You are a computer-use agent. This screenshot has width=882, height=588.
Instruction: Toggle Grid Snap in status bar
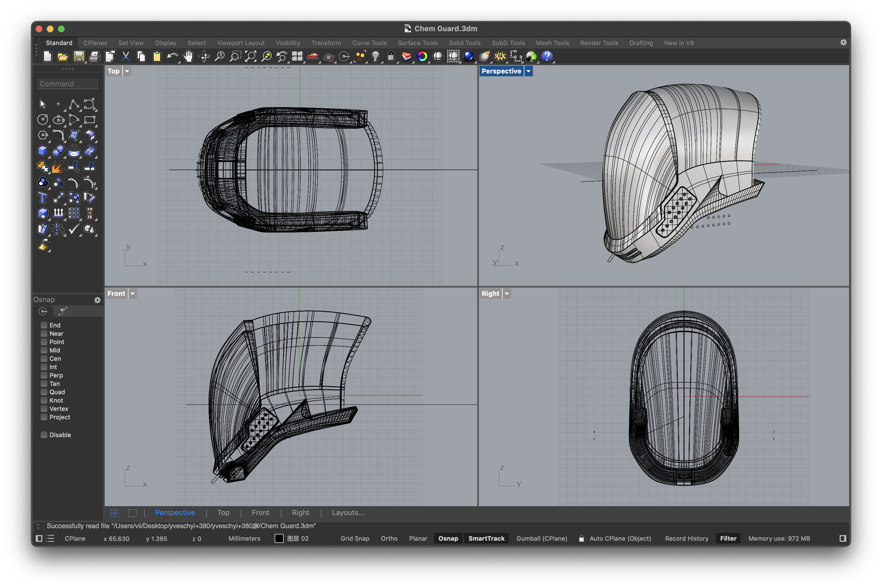(x=355, y=538)
